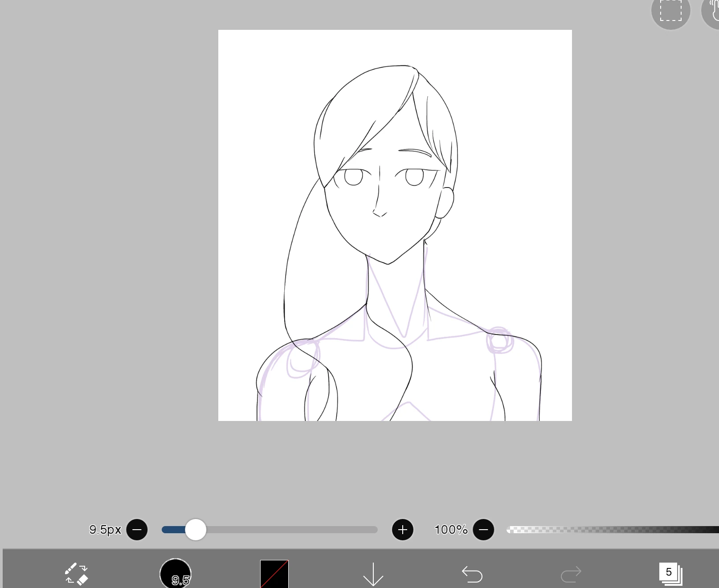
Task: Decrease opacity with the minus button
Action: tap(483, 530)
